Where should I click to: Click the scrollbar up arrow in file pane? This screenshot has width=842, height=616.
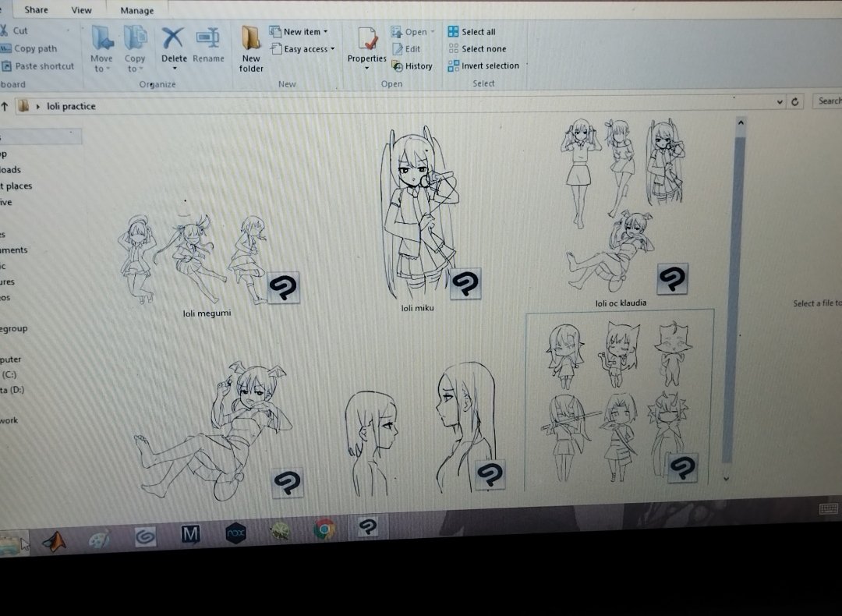tap(741, 122)
